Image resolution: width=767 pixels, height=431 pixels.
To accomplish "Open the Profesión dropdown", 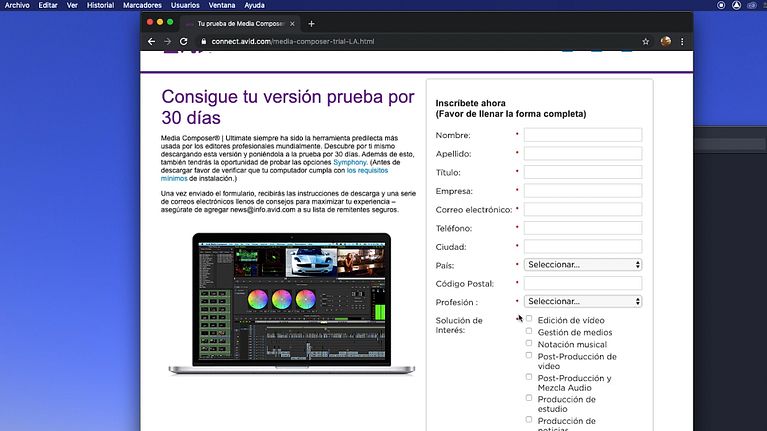I will pyautogui.click(x=583, y=301).
